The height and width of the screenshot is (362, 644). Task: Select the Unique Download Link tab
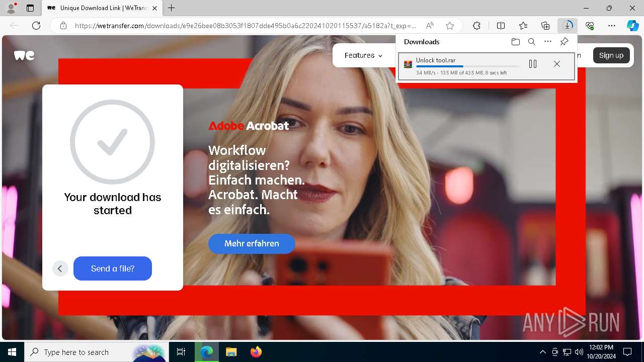102,8
